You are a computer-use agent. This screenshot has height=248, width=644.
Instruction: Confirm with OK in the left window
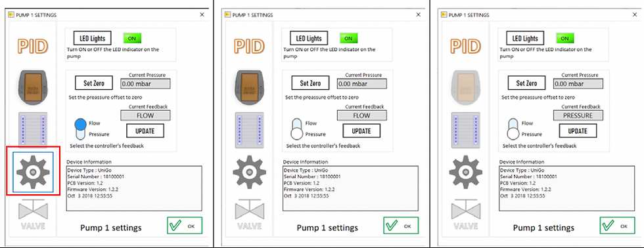[x=185, y=226]
